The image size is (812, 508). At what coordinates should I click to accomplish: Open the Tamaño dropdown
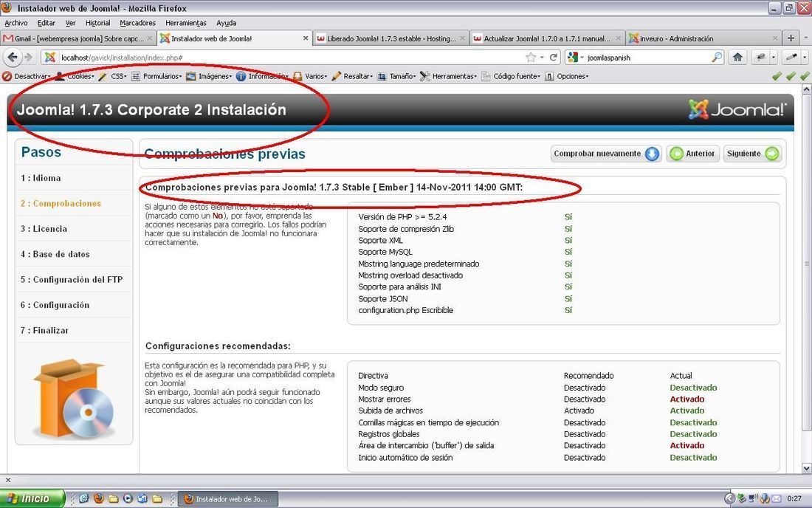396,76
